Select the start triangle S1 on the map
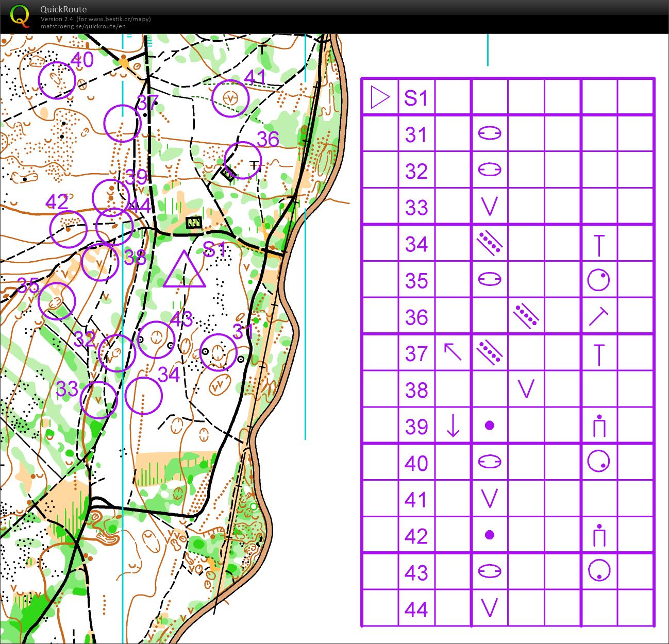 (x=184, y=271)
